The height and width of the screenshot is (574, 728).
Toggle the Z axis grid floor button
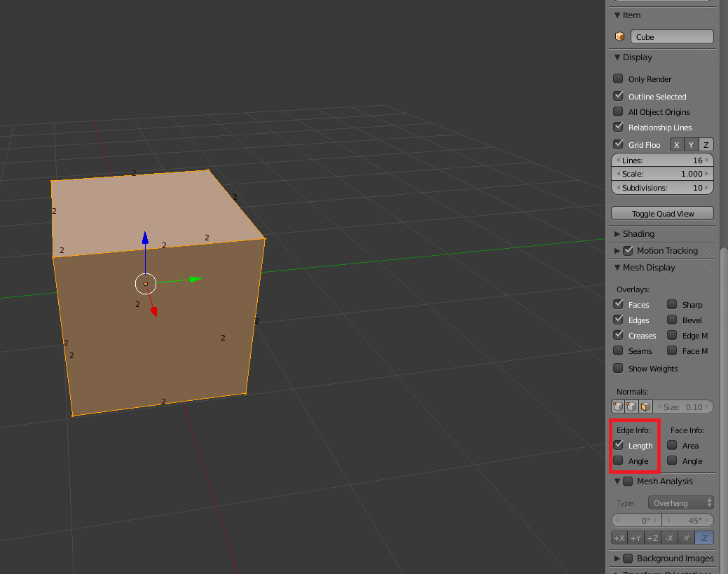[706, 145]
